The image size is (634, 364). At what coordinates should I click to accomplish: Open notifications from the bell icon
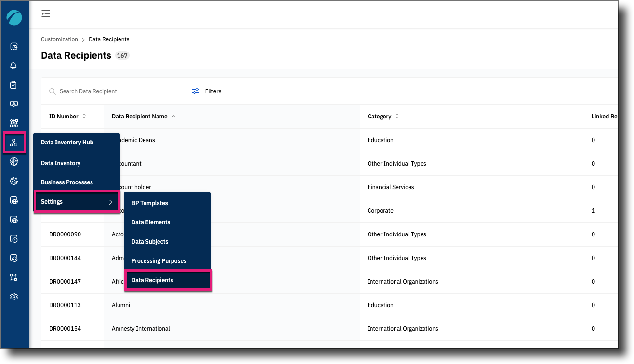[x=14, y=65]
